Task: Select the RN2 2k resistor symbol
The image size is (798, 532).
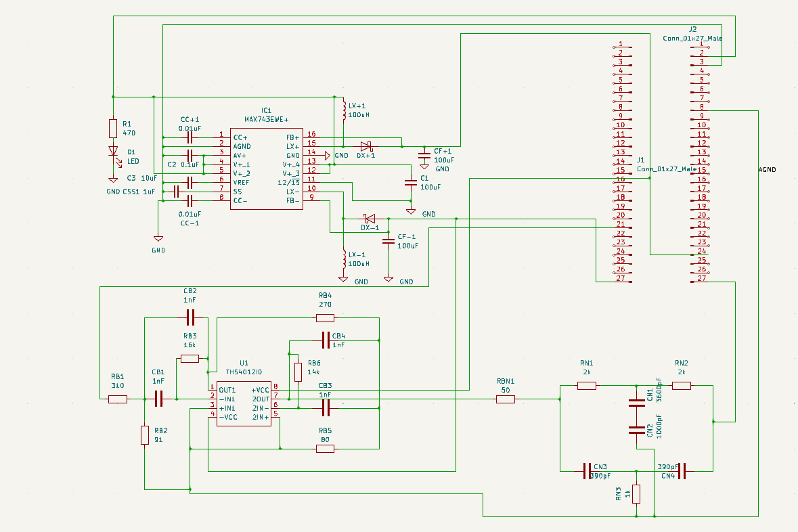Action: pos(682,386)
